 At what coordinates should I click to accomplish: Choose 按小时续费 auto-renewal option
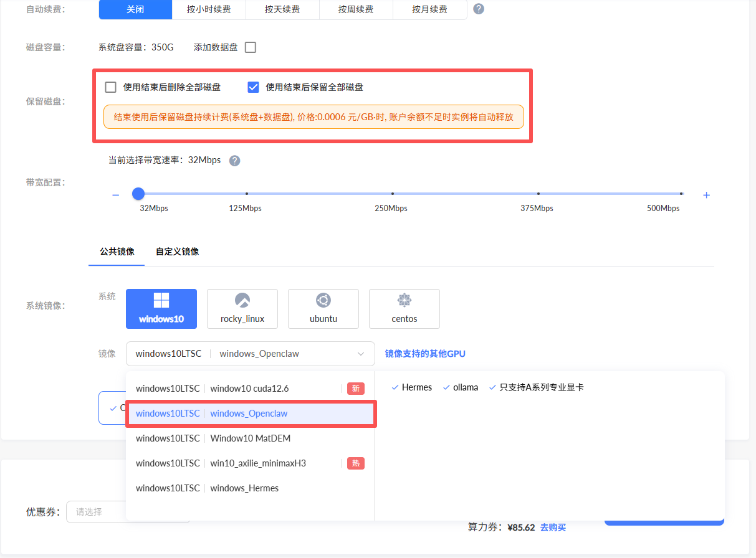coord(209,9)
